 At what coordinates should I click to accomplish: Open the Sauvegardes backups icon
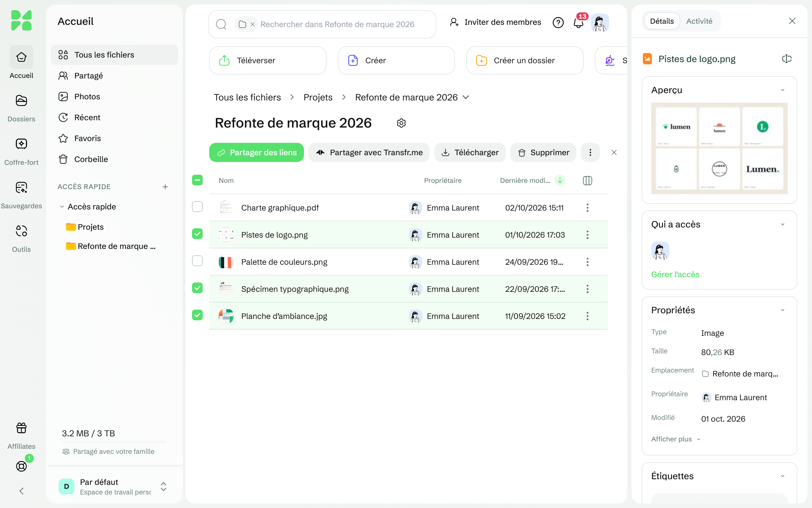21,187
